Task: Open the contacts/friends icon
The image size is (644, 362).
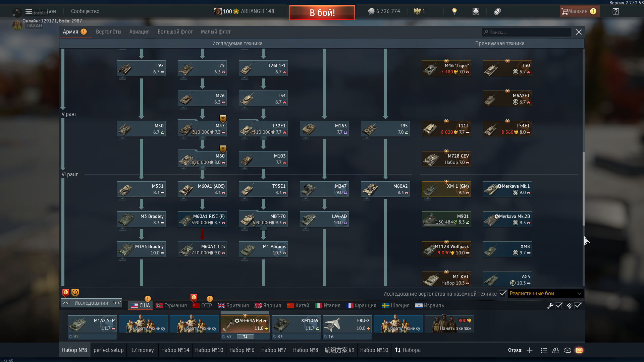Action: (556, 350)
